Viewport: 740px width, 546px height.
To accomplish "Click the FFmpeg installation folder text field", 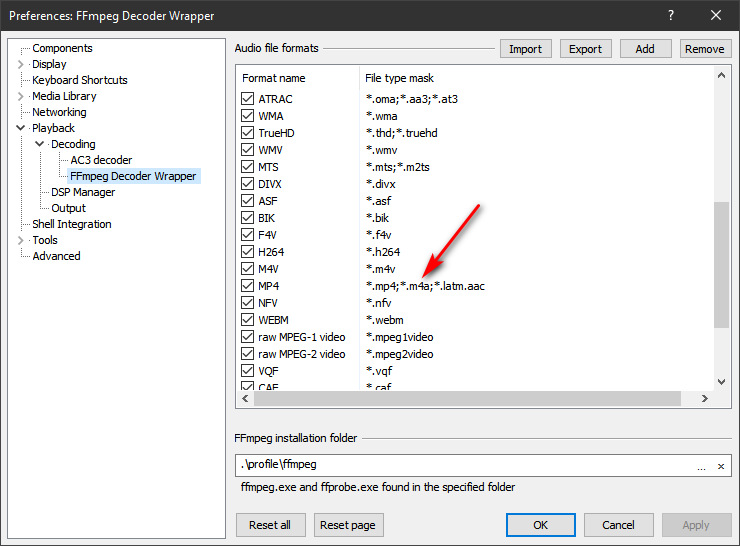I will click(460, 466).
